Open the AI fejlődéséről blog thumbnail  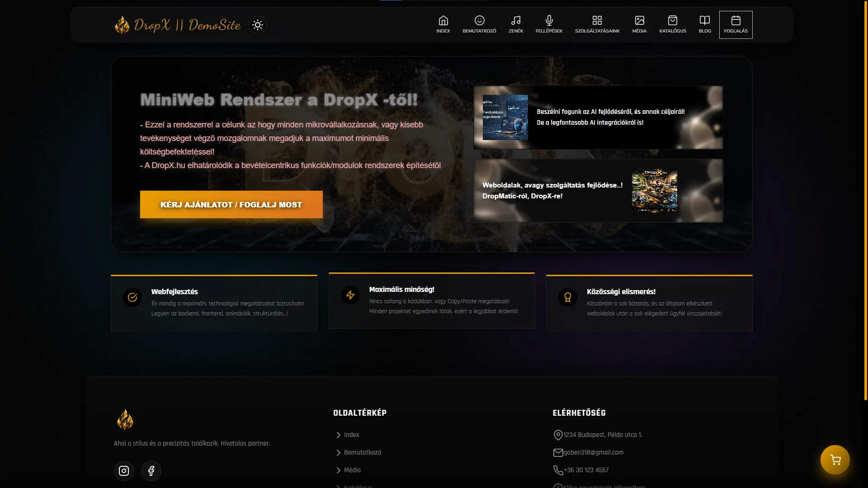coord(505,117)
